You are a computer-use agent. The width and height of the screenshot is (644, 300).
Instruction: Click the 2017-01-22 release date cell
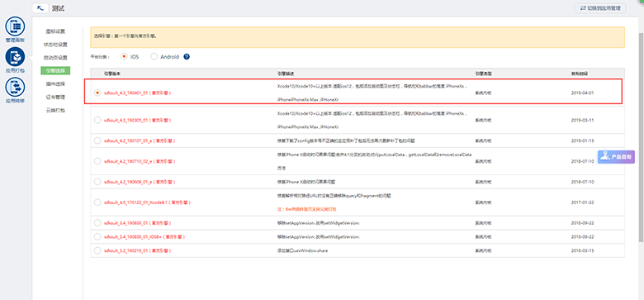point(582,202)
